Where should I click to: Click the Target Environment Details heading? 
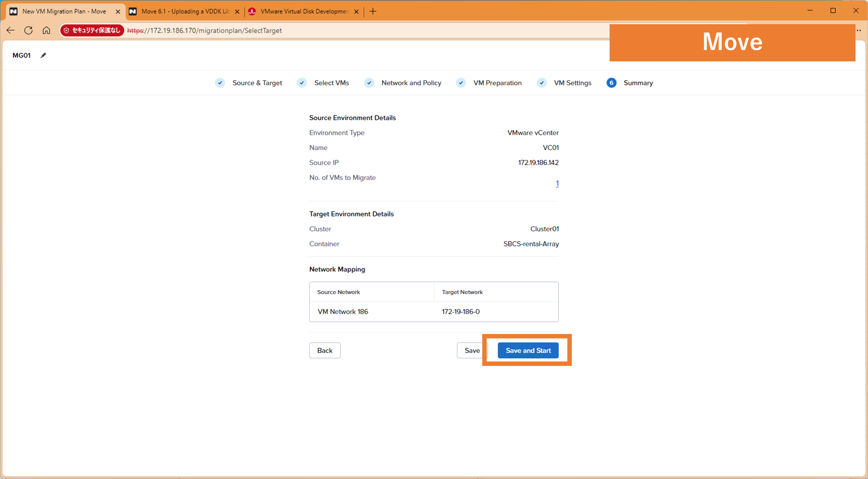(352, 214)
